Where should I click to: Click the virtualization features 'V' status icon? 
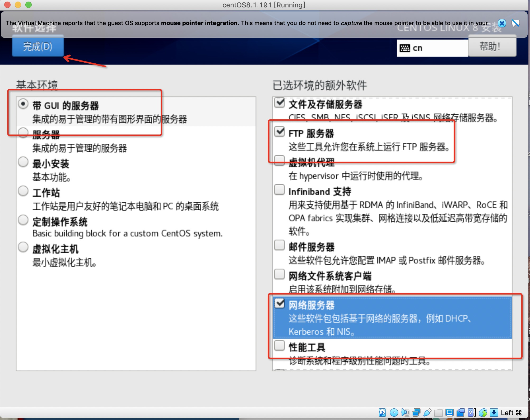click(x=470, y=413)
